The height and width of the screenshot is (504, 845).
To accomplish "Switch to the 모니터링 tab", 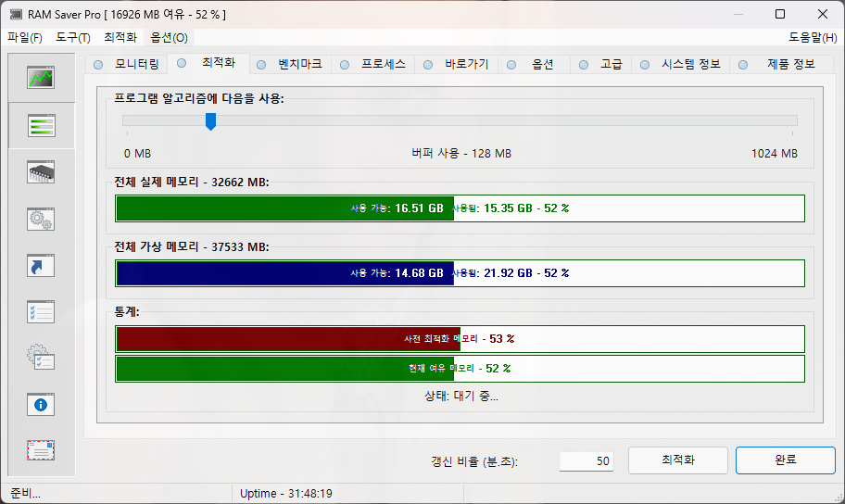I will [127, 64].
